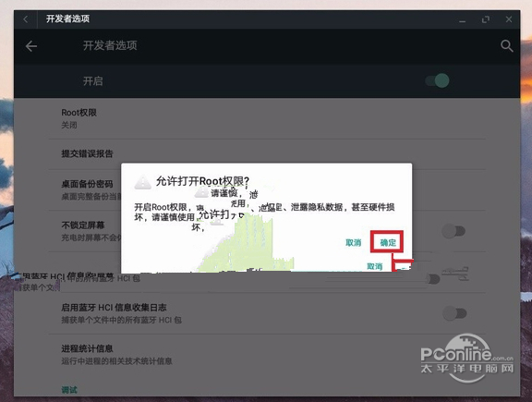Open search with the magnifier icon

pos(506,46)
